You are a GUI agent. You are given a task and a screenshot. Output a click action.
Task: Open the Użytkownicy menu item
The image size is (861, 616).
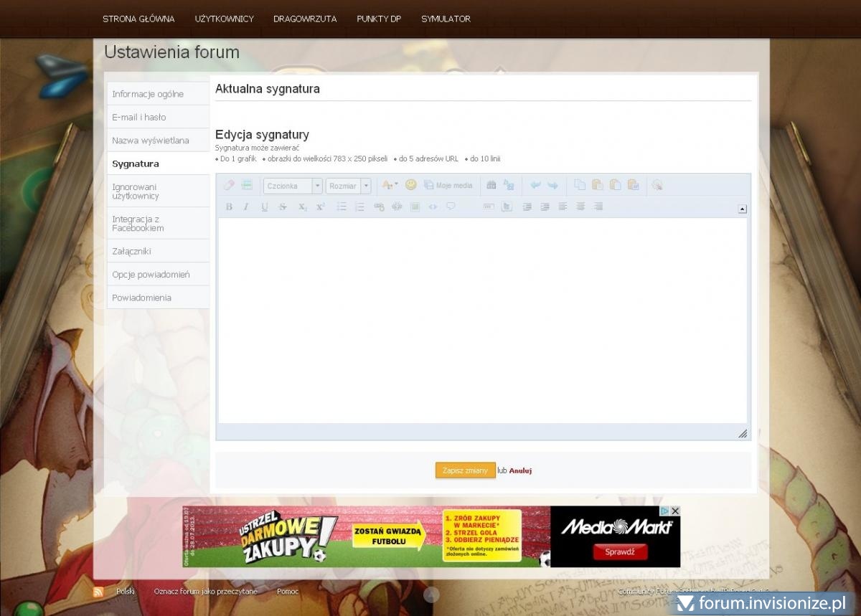tap(224, 19)
